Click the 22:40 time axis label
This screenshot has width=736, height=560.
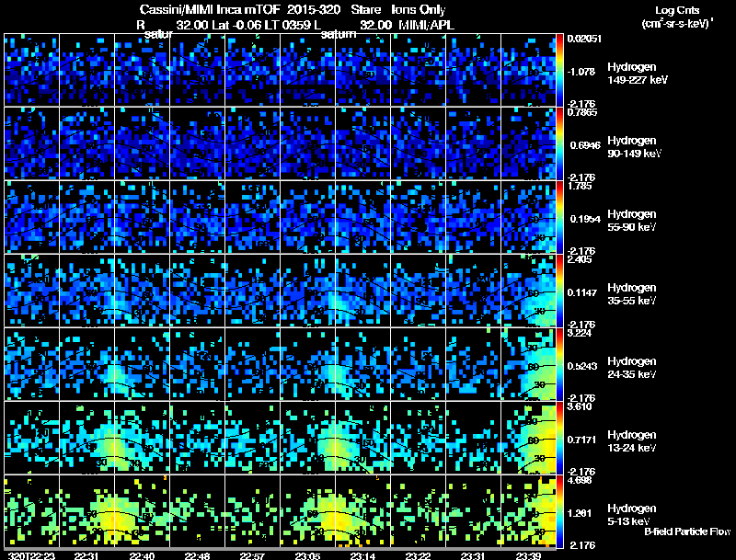click(x=142, y=556)
